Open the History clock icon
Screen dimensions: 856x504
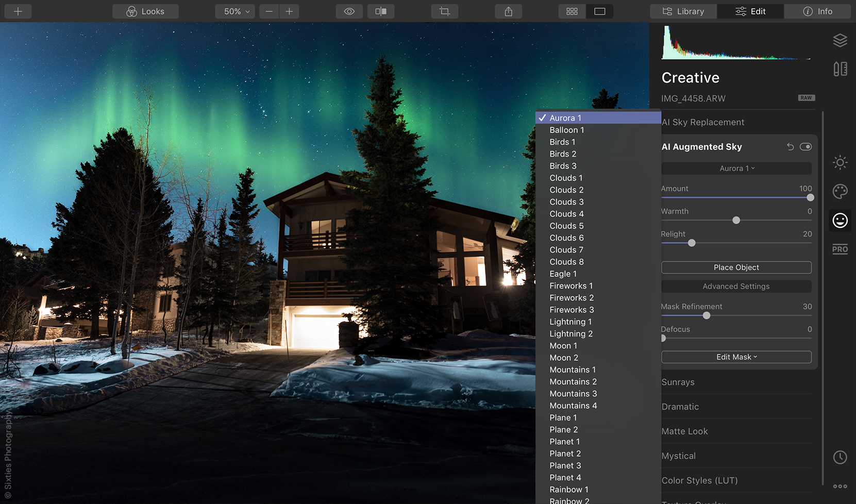click(840, 457)
